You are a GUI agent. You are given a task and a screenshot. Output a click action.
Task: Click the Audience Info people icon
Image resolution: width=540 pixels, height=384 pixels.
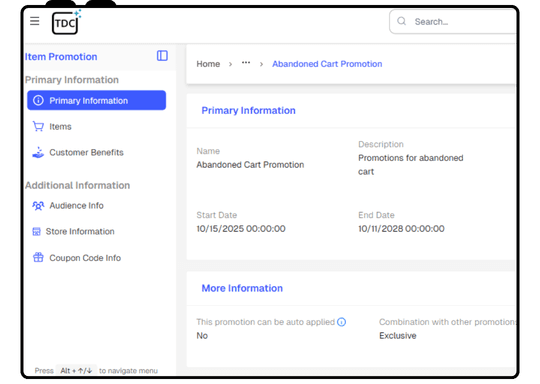[38, 206]
